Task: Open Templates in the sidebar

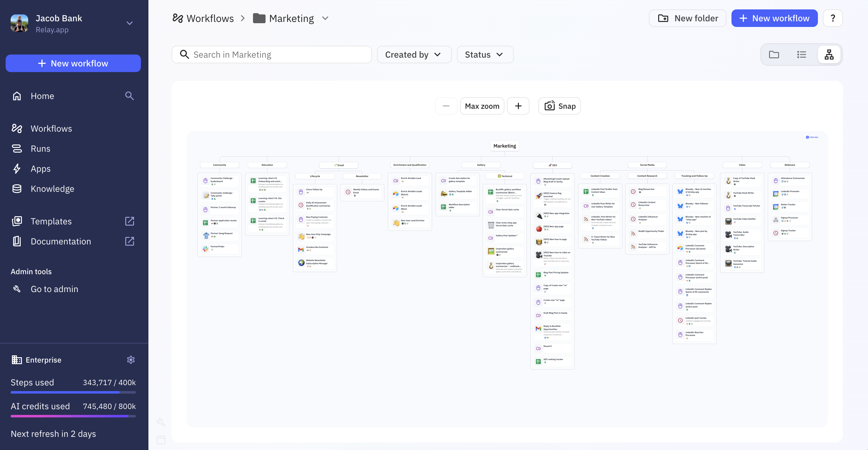Action: point(51,221)
